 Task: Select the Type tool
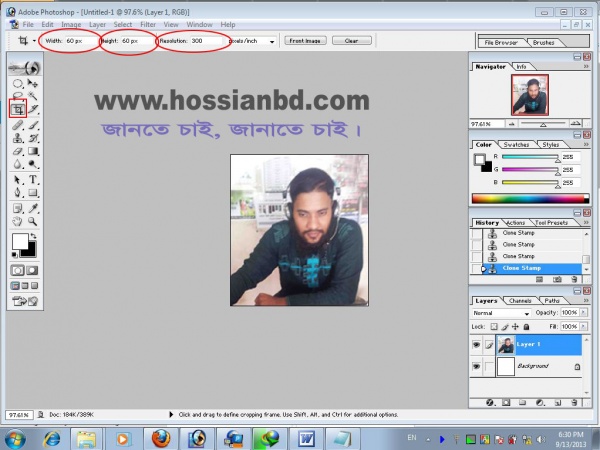point(33,179)
